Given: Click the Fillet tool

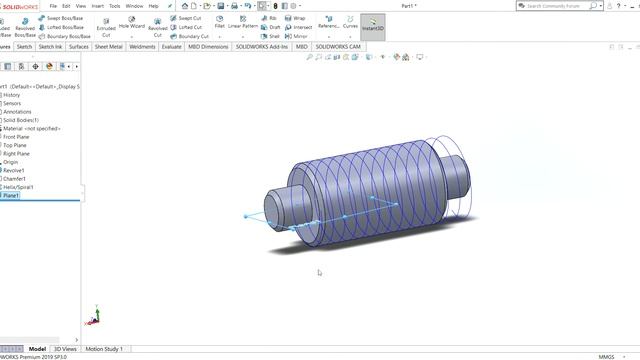Looking at the screenshot, I should coord(220,22).
